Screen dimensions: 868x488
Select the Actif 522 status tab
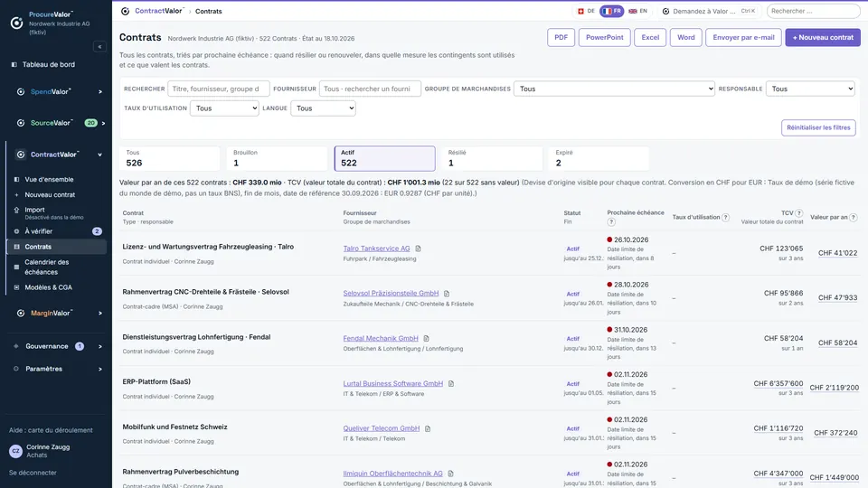click(x=385, y=158)
